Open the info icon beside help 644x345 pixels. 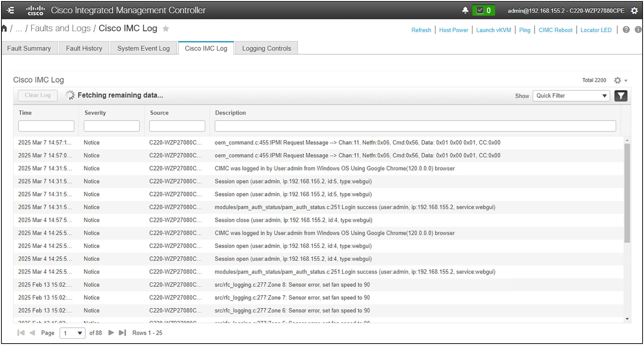(638, 30)
